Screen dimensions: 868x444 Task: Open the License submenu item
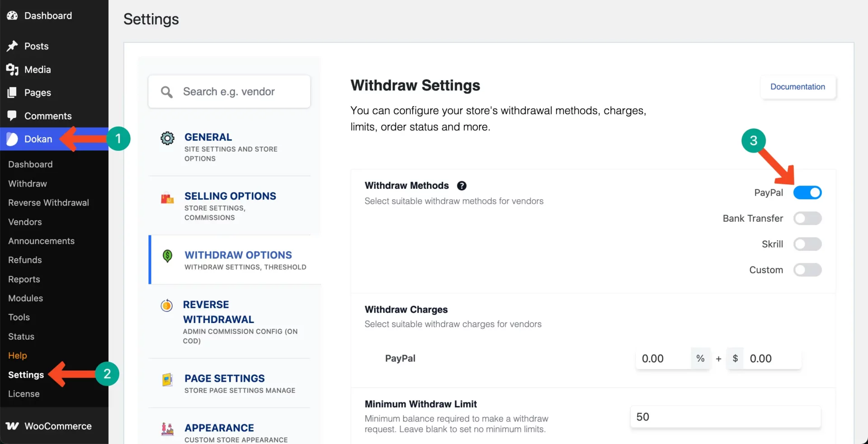24,394
